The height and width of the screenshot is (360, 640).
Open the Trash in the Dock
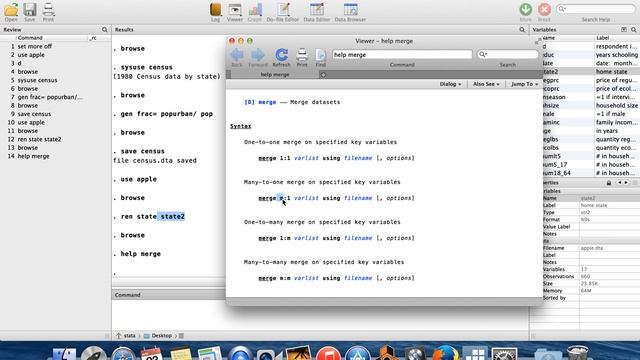(577, 353)
